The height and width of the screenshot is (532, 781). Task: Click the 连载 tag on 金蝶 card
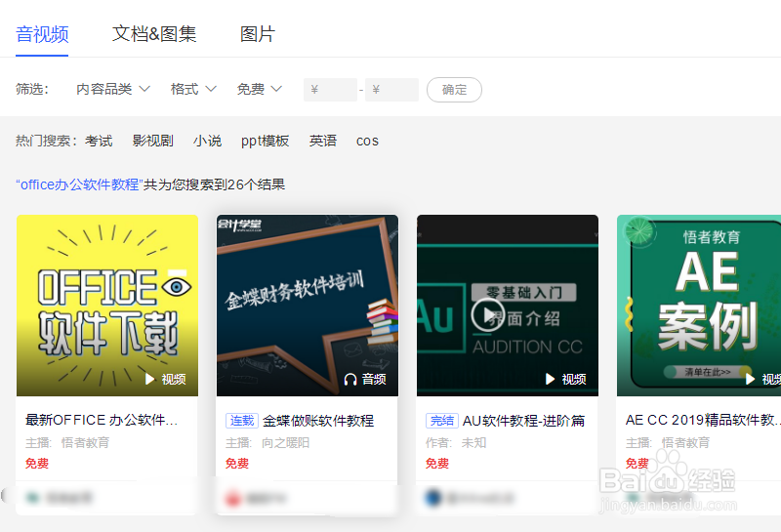242,421
